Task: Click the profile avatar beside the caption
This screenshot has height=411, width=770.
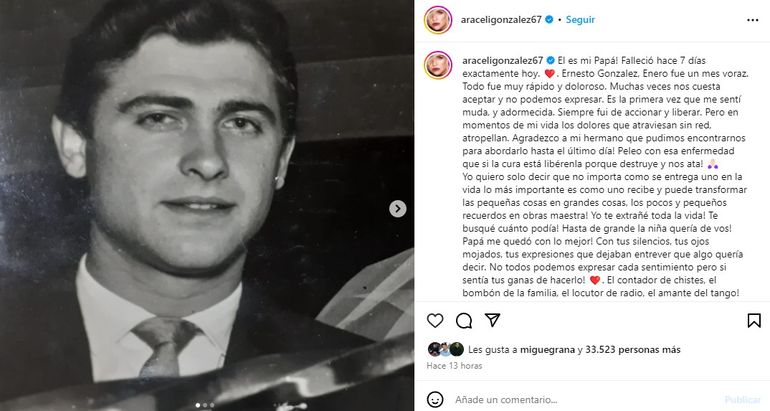Action: [437, 62]
